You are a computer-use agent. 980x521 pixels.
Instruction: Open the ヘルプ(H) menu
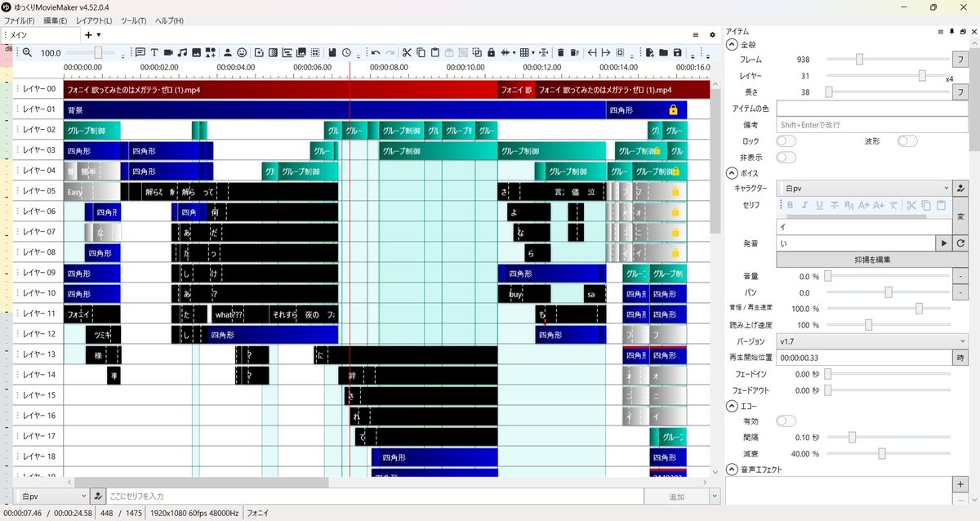coord(169,20)
